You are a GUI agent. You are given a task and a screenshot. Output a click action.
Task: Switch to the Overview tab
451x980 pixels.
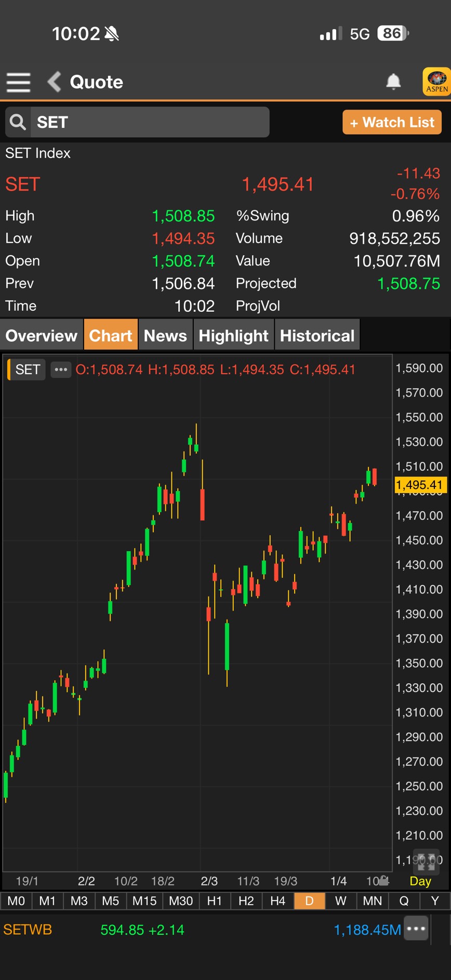[x=42, y=336]
